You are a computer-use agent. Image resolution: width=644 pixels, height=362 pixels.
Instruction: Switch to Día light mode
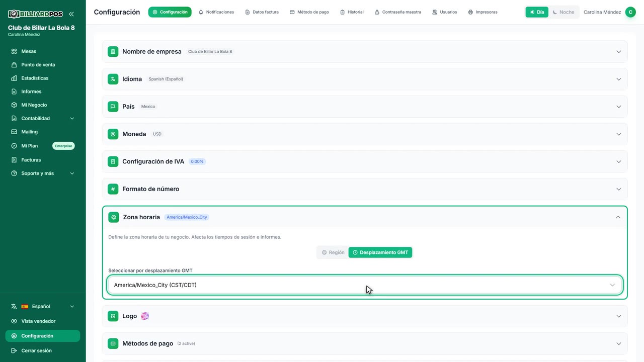point(537,12)
